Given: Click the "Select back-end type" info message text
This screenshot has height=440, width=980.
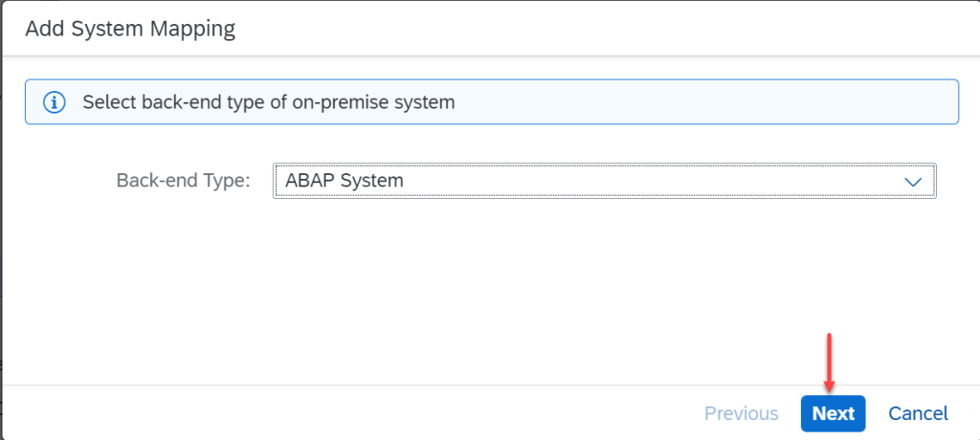Looking at the screenshot, I should point(268,102).
